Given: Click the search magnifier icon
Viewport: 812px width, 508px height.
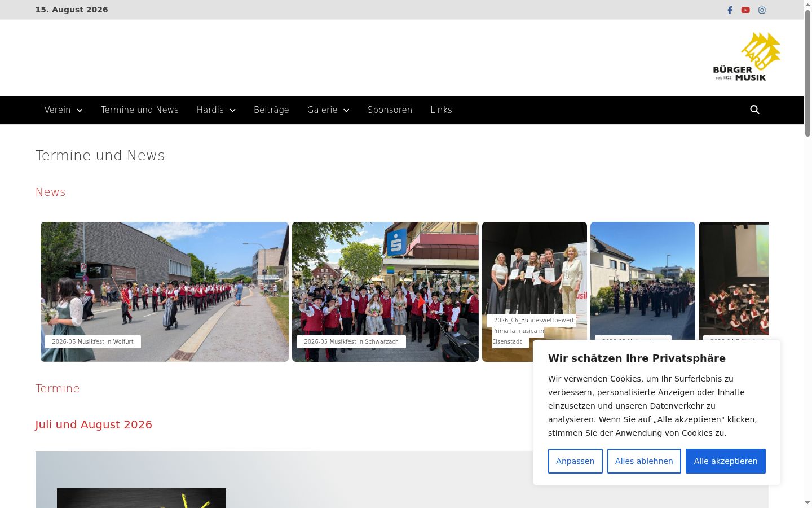Looking at the screenshot, I should [755, 110].
